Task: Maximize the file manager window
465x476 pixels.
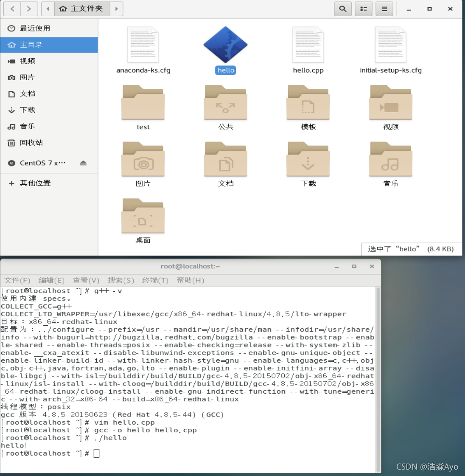Action: pos(429,9)
